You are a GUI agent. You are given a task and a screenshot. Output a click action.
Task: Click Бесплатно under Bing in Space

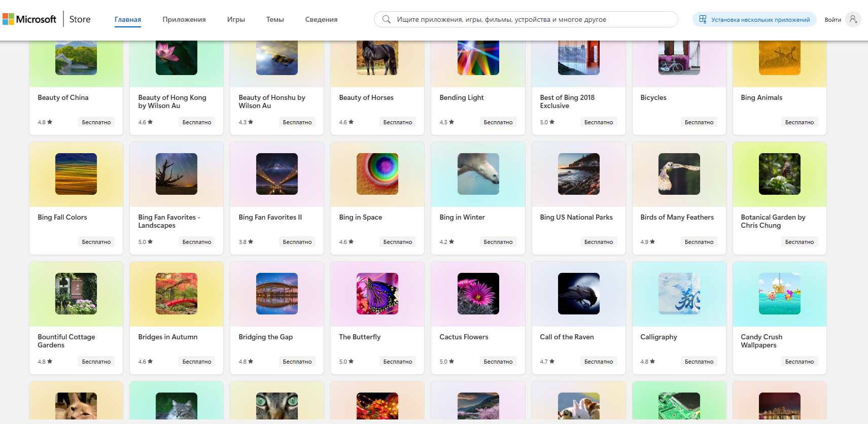point(398,242)
